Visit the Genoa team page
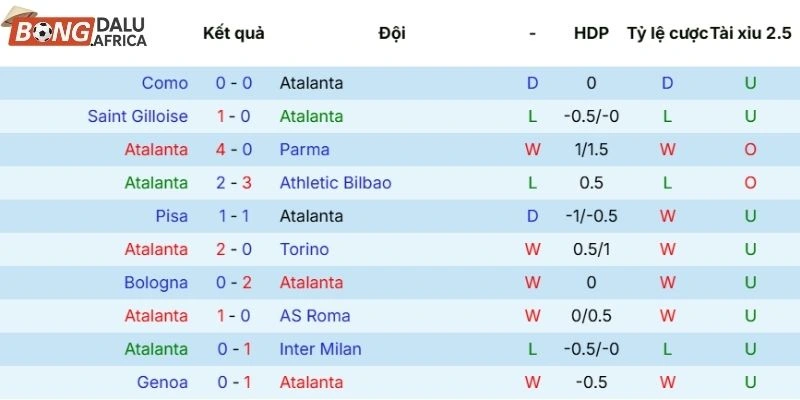The image size is (800, 400). [164, 382]
